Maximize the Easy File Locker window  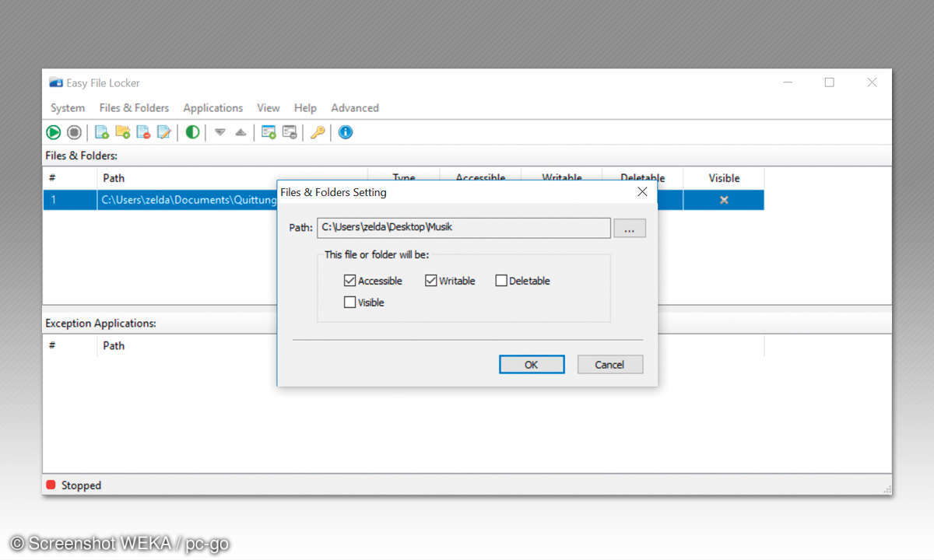pos(829,82)
